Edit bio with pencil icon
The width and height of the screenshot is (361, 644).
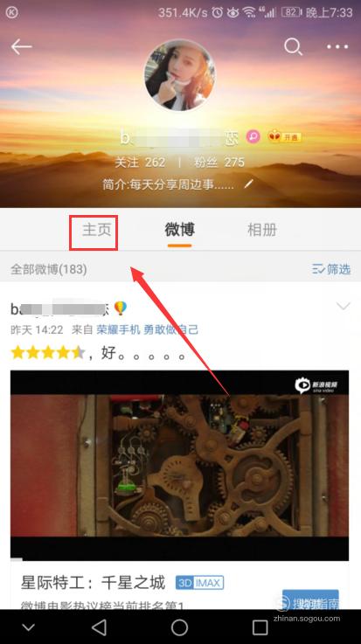pos(248,184)
